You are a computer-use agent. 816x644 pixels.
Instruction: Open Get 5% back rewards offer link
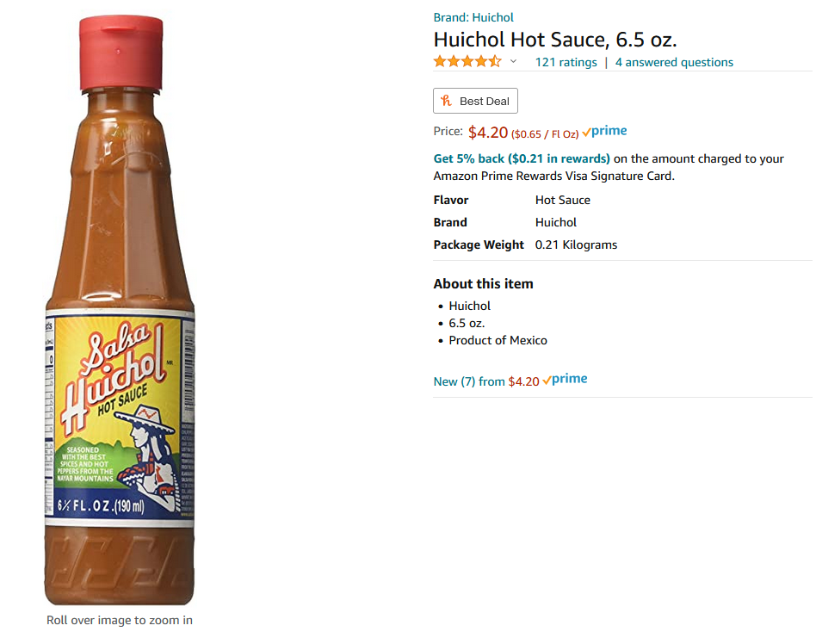tap(522, 158)
